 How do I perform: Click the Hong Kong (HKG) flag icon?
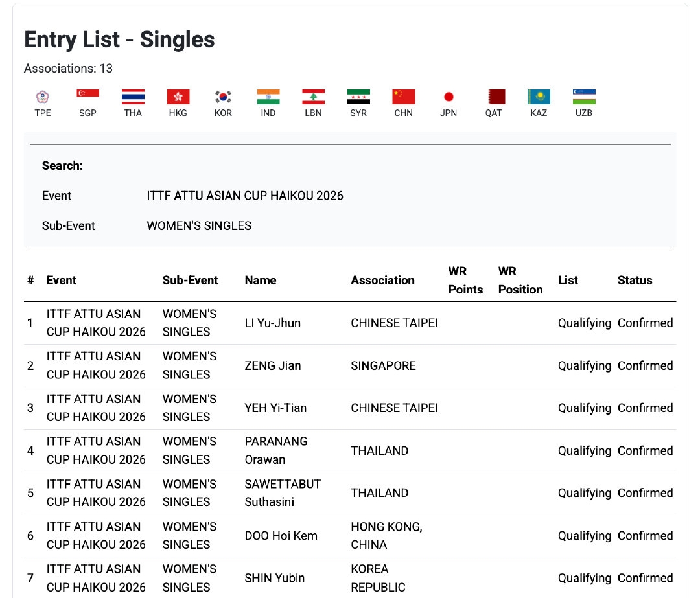[178, 97]
